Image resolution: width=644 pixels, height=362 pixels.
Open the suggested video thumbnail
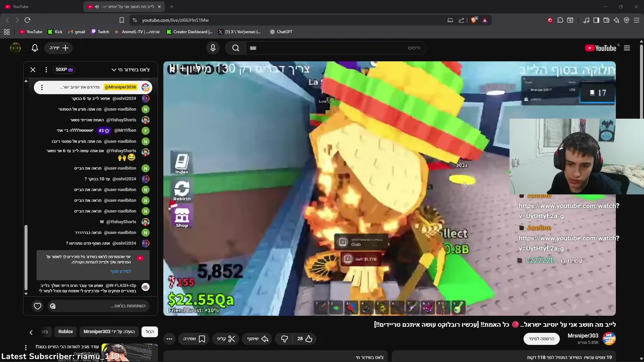coord(130,352)
